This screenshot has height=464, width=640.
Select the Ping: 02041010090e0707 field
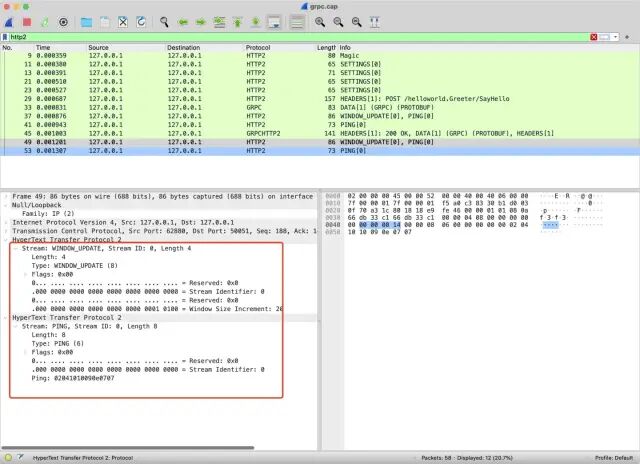point(73,378)
